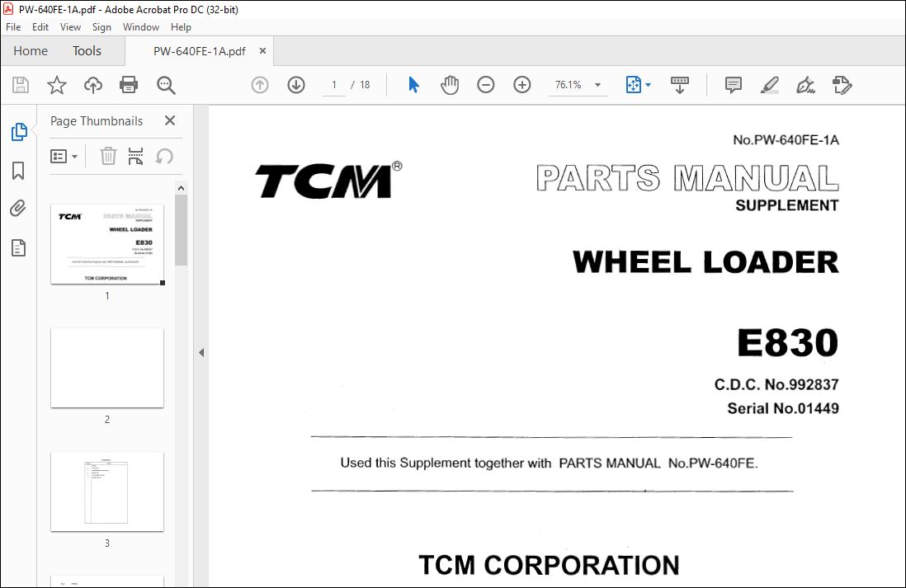Click the current page number field
Viewport: 906px width, 588px height.
coord(334,85)
